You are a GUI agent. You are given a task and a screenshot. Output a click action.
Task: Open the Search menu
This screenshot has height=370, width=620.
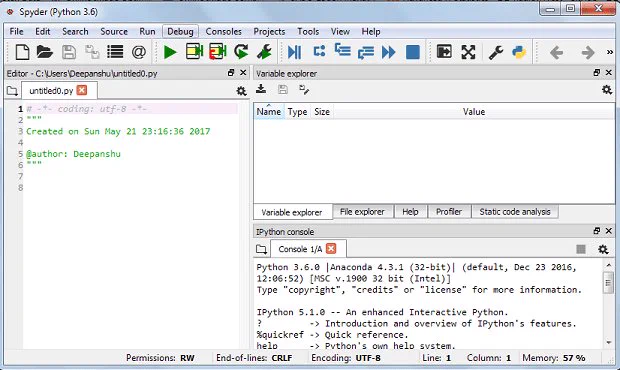point(75,32)
